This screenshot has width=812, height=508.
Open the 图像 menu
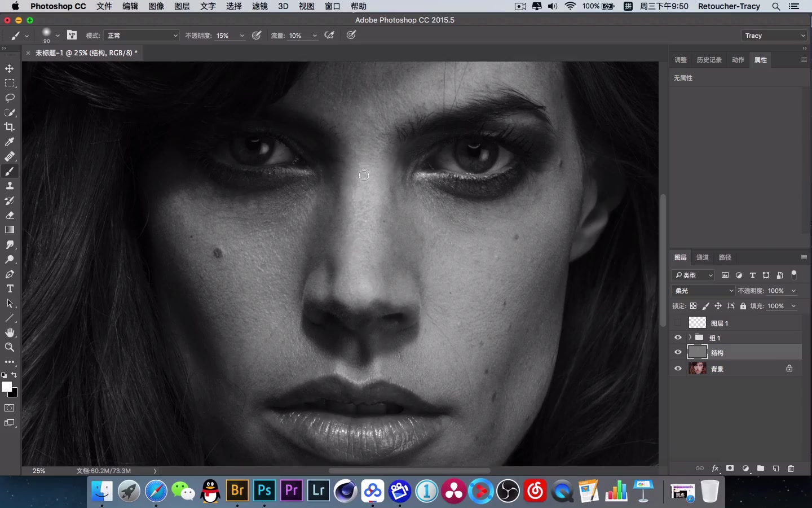click(156, 6)
